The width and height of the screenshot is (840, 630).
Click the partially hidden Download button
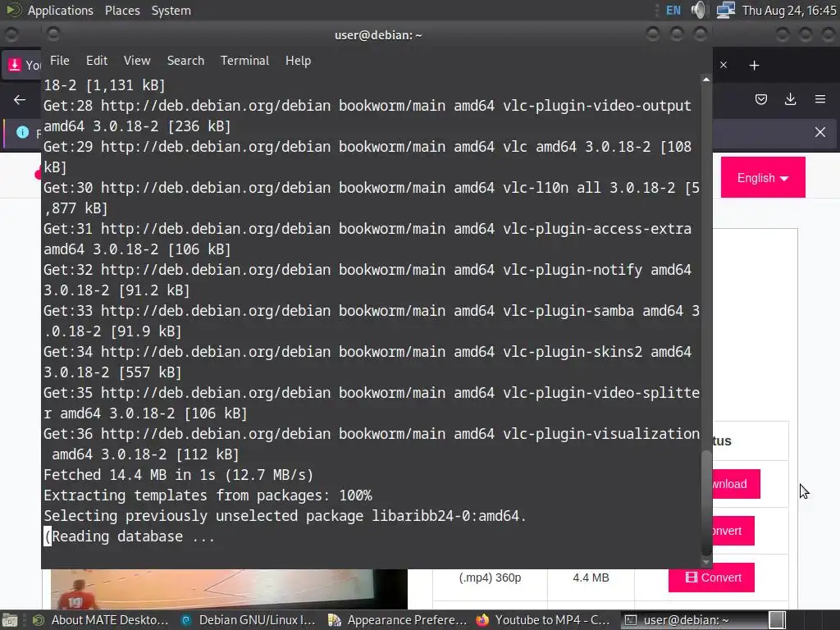click(736, 484)
